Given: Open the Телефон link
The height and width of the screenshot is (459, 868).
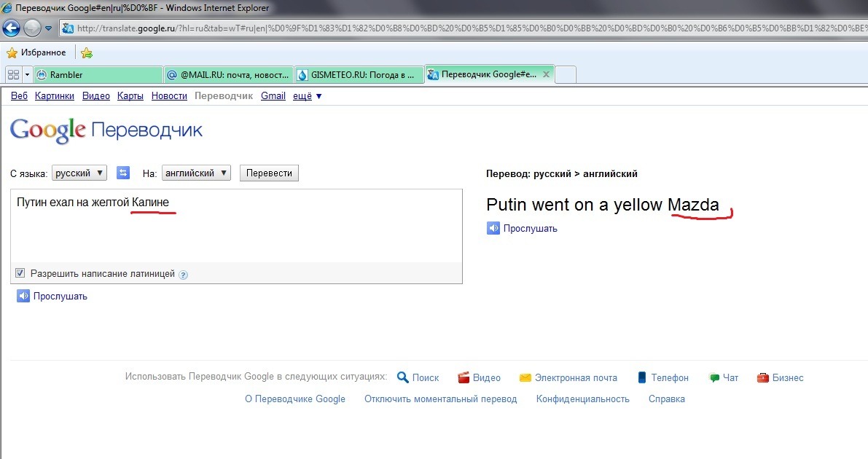Looking at the screenshot, I should [x=670, y=377].
